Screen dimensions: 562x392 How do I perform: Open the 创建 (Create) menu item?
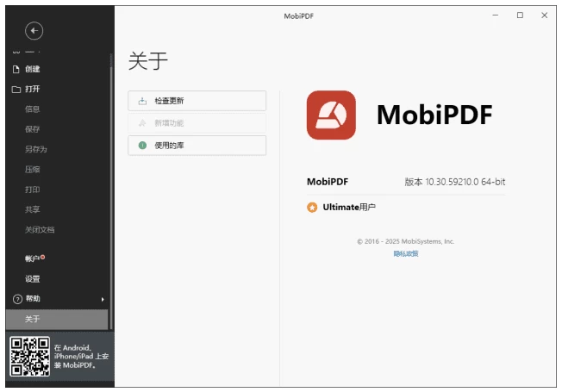[32, 69]
